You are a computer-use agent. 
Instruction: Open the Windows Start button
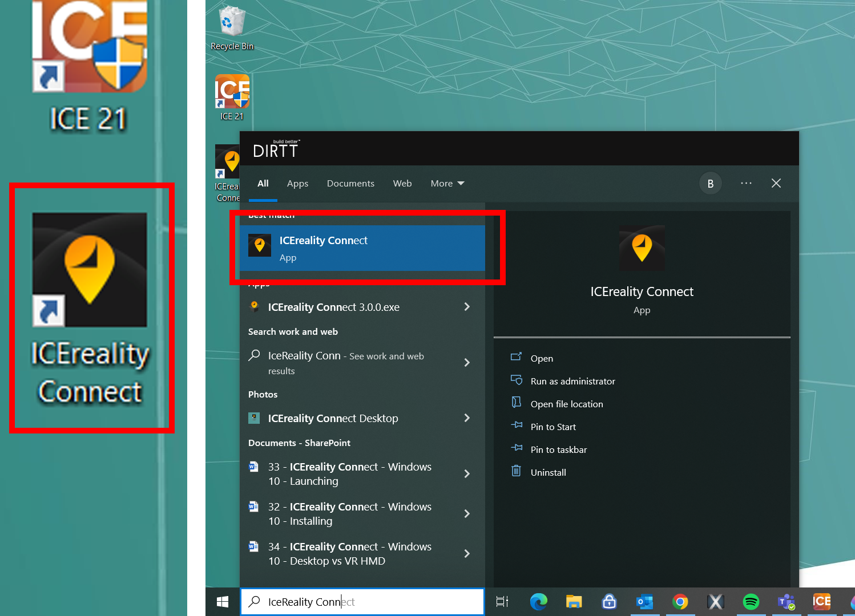223,602
